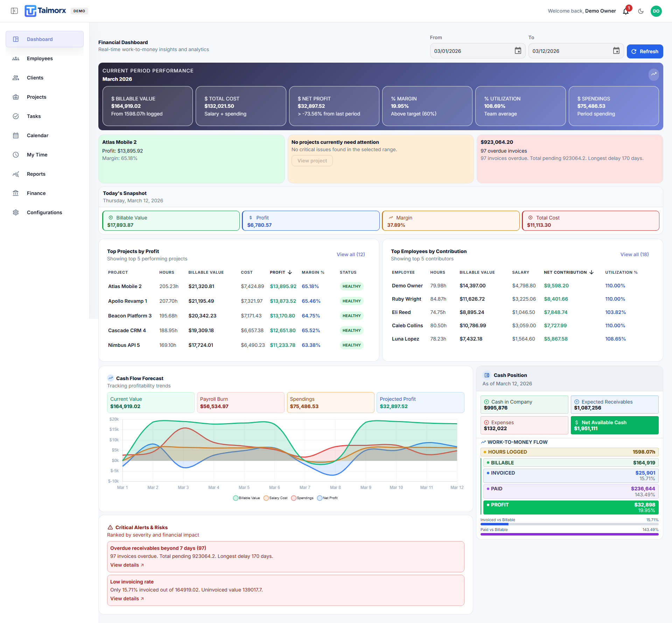Open the notifications bell
This screenshot has width=672, height=623.
pyautogui.click(x=626, y=11)
